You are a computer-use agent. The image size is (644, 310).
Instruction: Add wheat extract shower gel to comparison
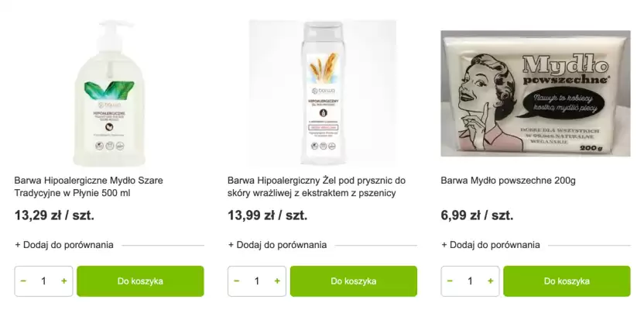(x=277, y=245)
